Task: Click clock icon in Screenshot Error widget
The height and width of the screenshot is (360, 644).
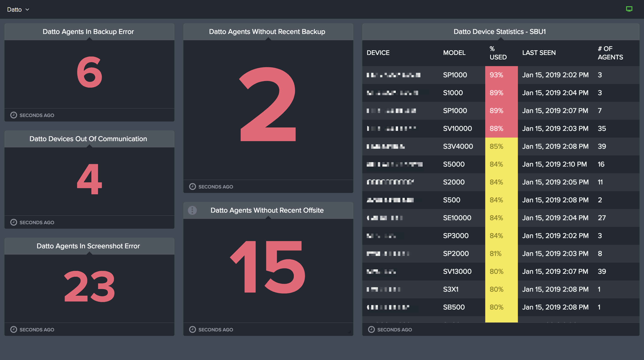Action: 13,329
